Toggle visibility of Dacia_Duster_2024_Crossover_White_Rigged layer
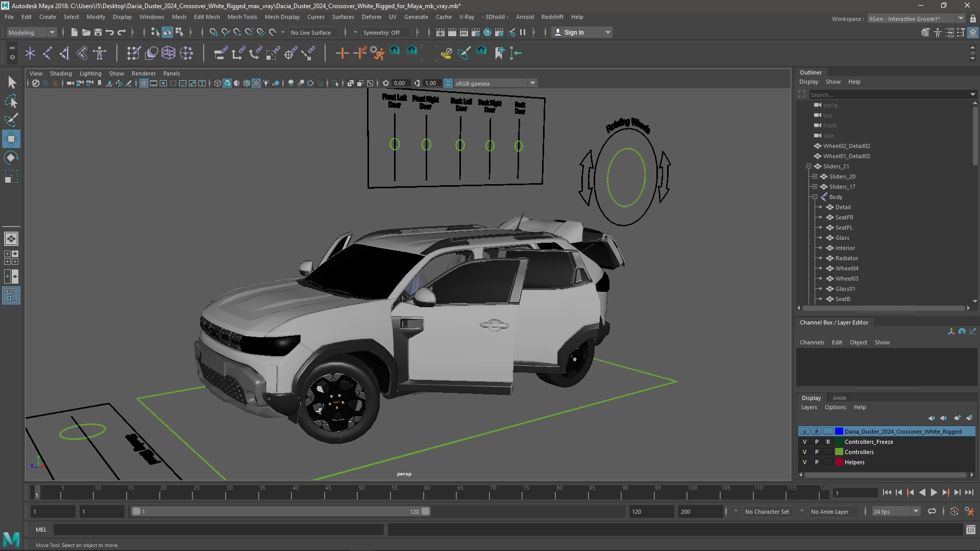Image resolution: width=980 pixels, height=551 pixels. click(805, 432)
